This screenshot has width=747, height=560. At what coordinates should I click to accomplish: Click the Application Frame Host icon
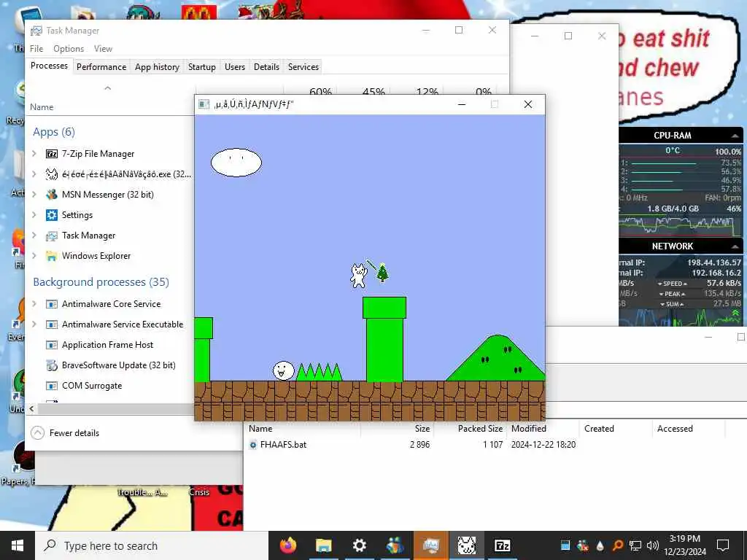(52, 345)
